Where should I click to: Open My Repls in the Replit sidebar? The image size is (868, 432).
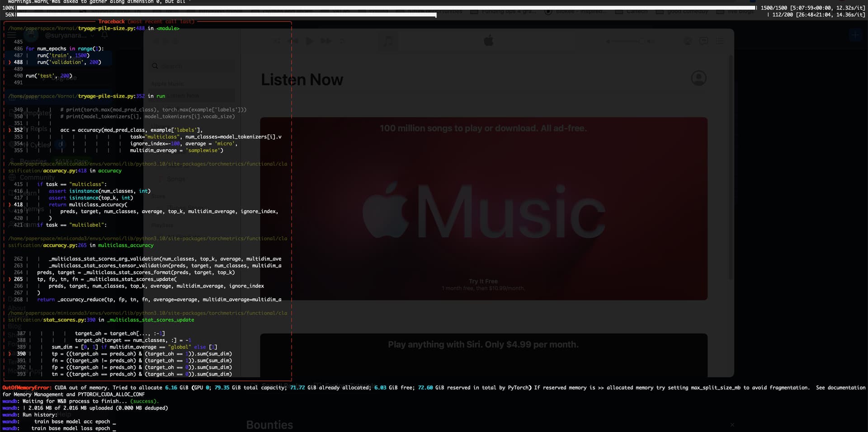point(29,129)
